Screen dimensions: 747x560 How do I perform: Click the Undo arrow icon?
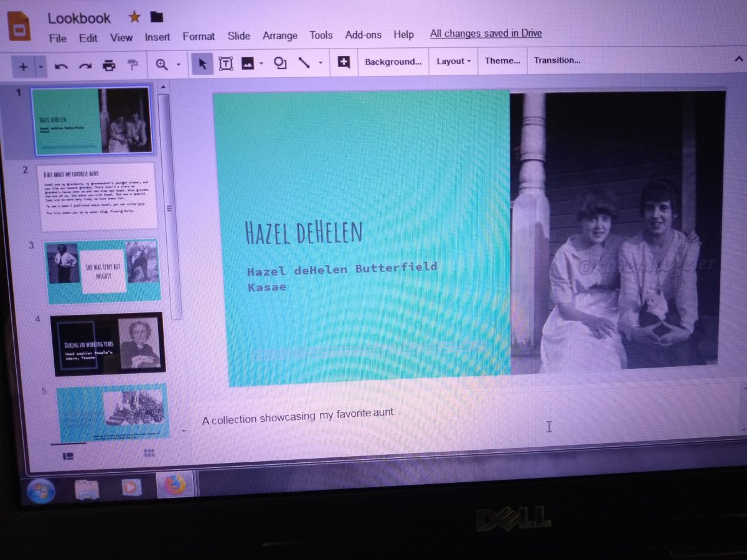(x=61, y=66)
